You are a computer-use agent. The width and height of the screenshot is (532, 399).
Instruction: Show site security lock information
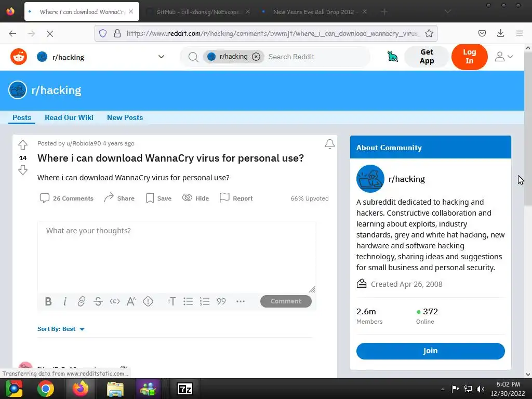pos(117,33)
